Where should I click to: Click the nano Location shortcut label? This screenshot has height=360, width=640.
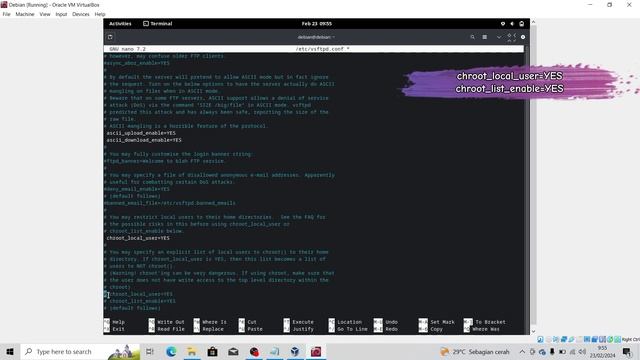(349, 322)
